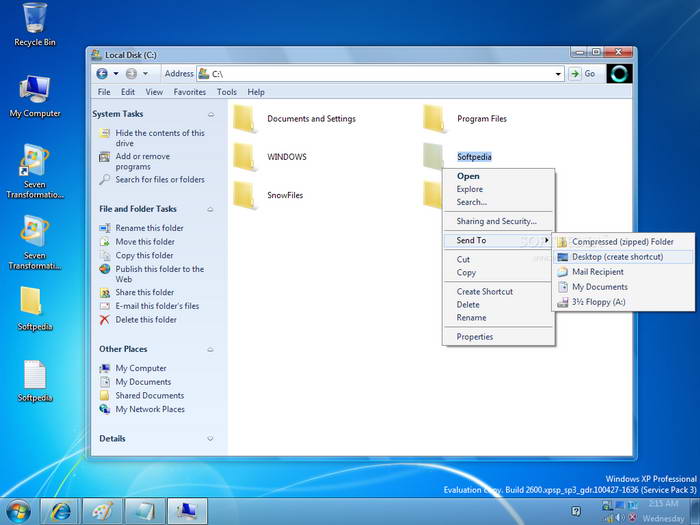
Task: Choose Create Shortcut from the context menu
Action: click(499, 292)
